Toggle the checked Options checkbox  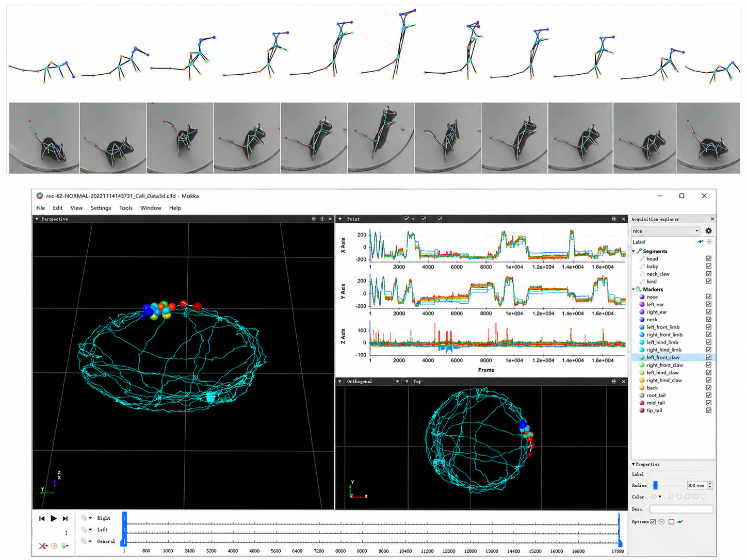[x=653, y=522]
